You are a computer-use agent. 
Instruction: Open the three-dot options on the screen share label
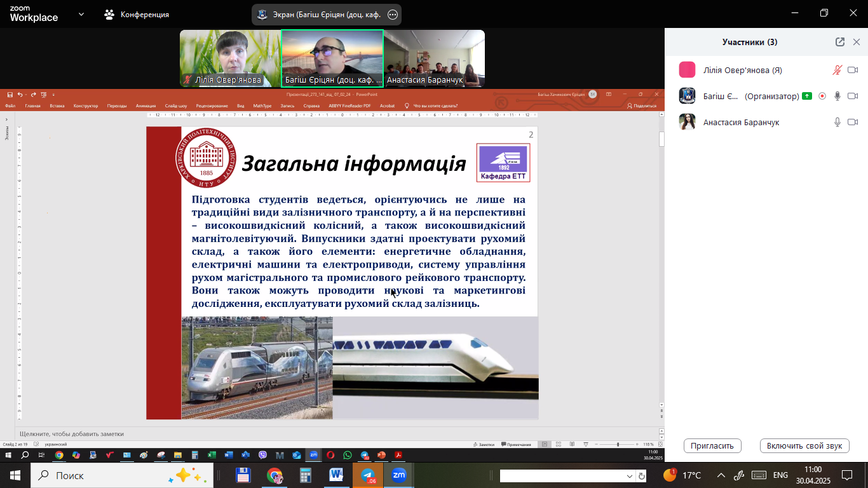(x=393, y=15)
